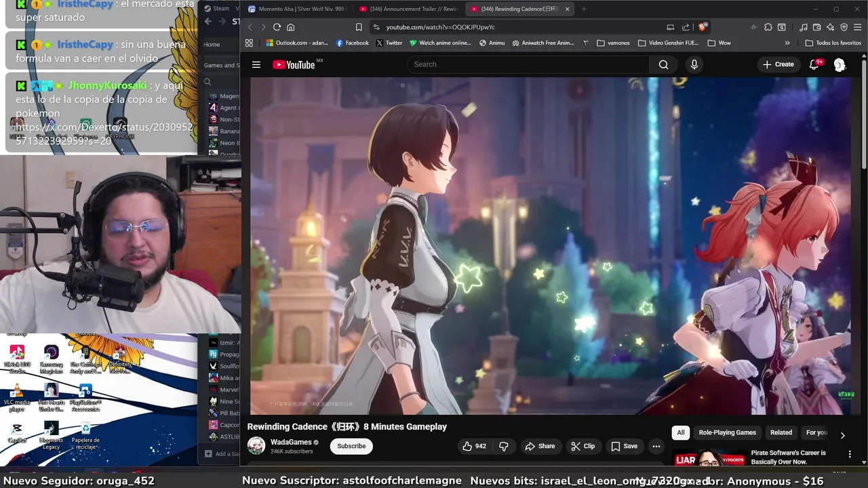Subscribe to the WadaGames channel
The height and width of the screenshot is (488, 868).
[351, 446]
